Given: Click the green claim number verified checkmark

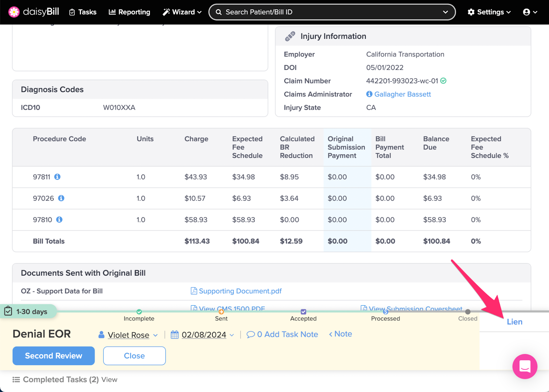Looking at the screenshot, I should [443, 81].
